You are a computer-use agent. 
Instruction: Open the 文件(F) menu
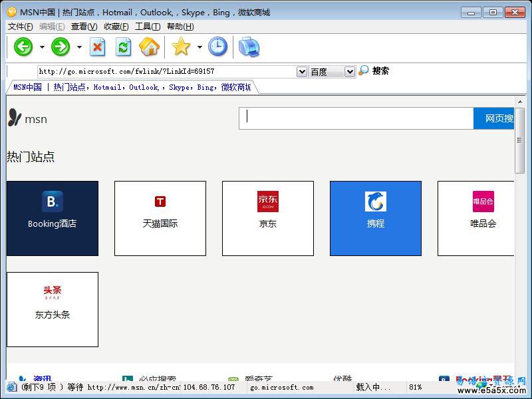(x=20, y=27)
